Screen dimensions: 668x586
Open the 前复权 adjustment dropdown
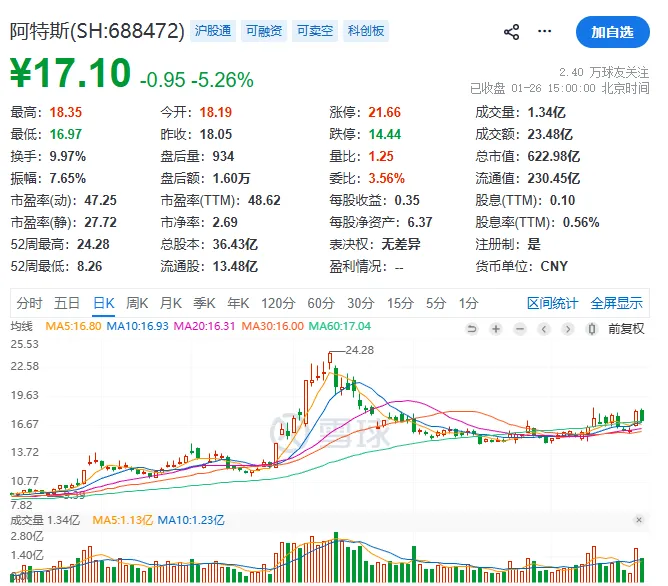626,329
